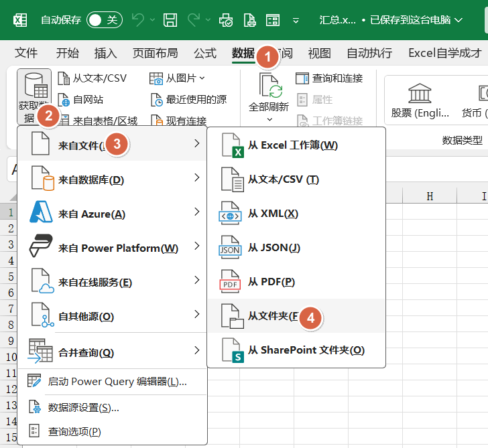488x448 pixels.
Task: Open the 页面布局 ribbon tab
Action: (x=155, y=53)
